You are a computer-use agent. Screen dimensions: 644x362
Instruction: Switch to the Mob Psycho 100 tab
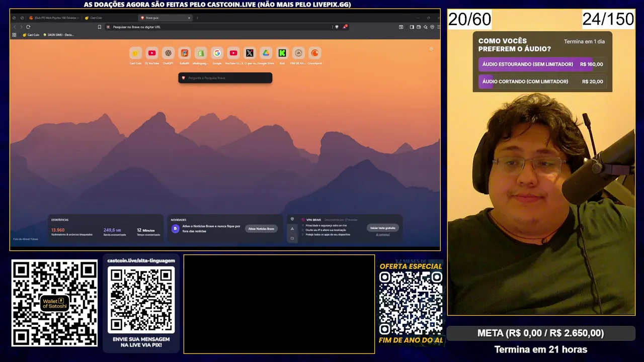[x=54, y=18]
